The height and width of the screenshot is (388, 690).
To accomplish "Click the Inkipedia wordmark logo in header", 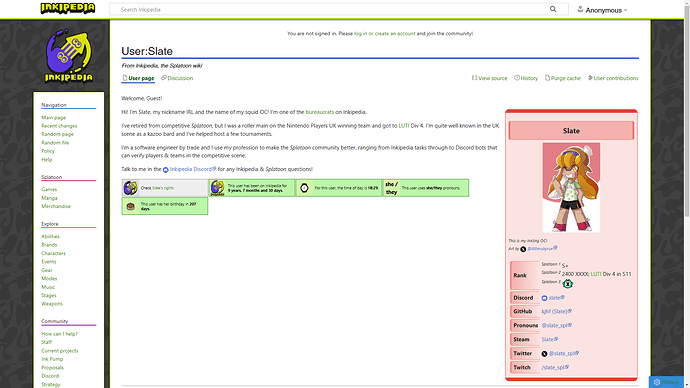I will (x=68, y=8).
